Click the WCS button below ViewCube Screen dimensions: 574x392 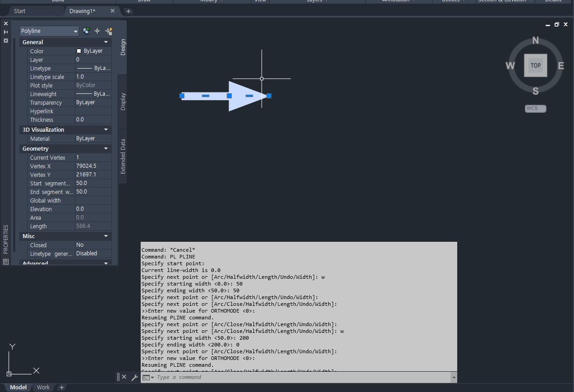(535, 108)
